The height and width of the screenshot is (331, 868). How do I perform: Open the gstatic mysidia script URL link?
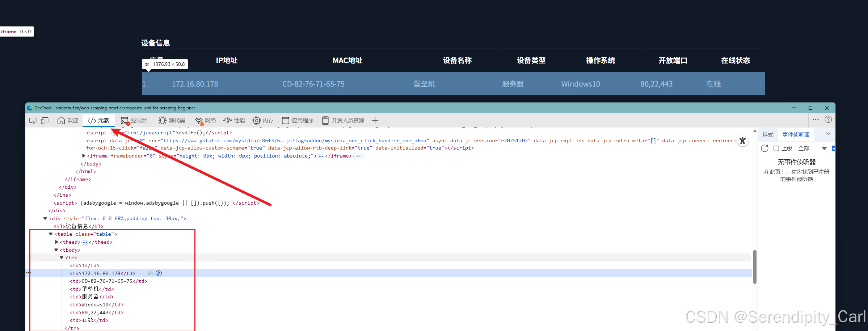[295, 141]
